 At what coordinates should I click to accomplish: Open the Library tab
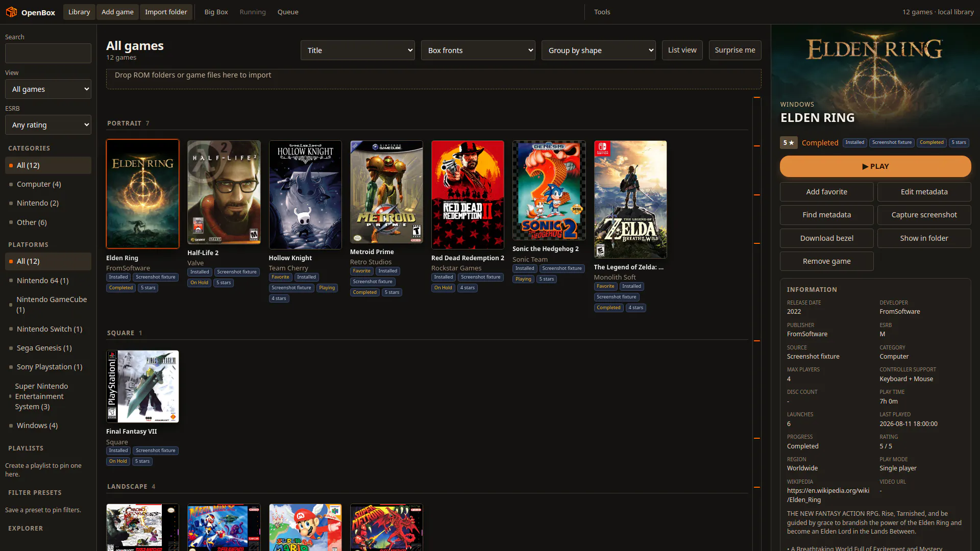tap(79, 12)
